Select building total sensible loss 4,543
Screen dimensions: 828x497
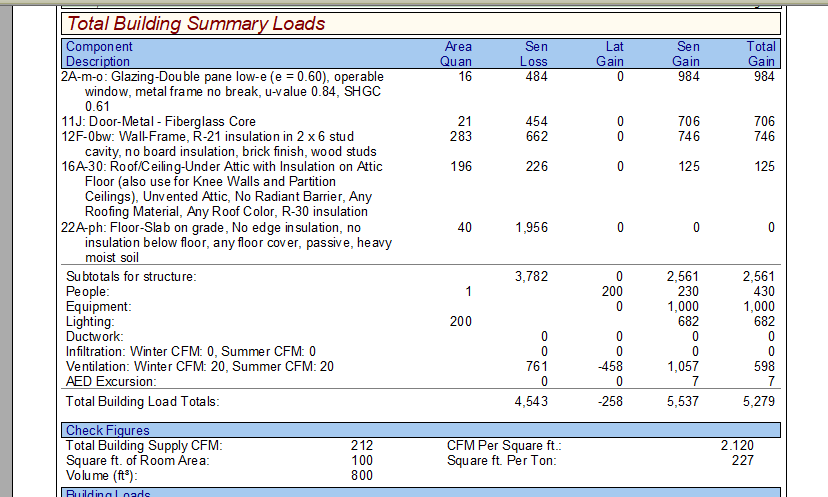(531, 401)
